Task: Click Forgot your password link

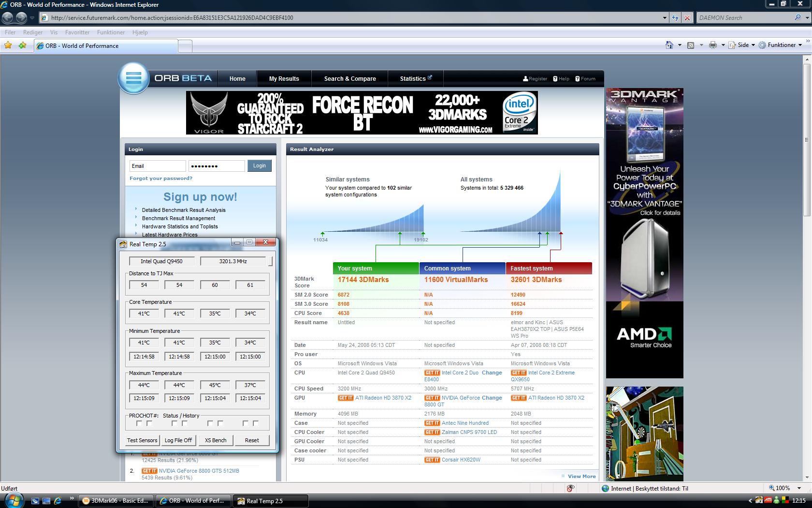Action: 161,178
